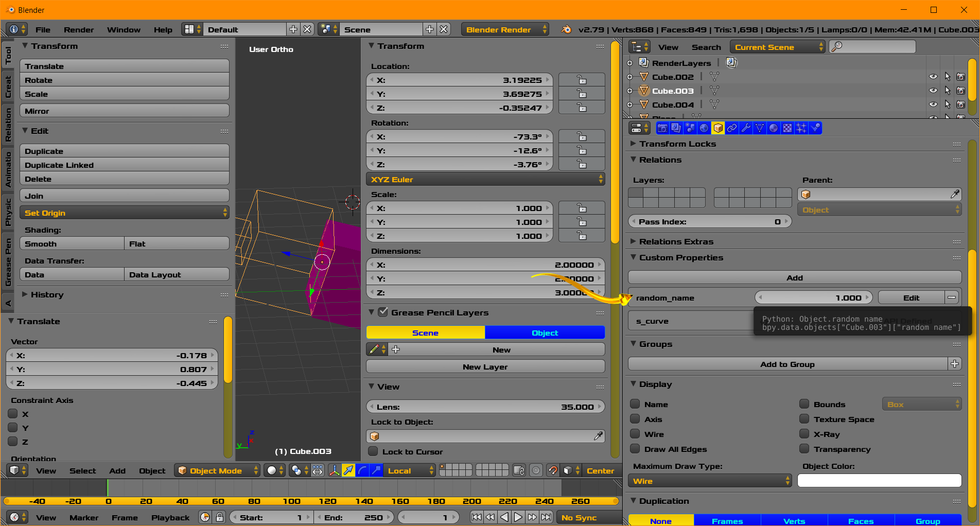Open the Current Scene outliner filter dropdown
980x526 pixels.
coord(777,47)
